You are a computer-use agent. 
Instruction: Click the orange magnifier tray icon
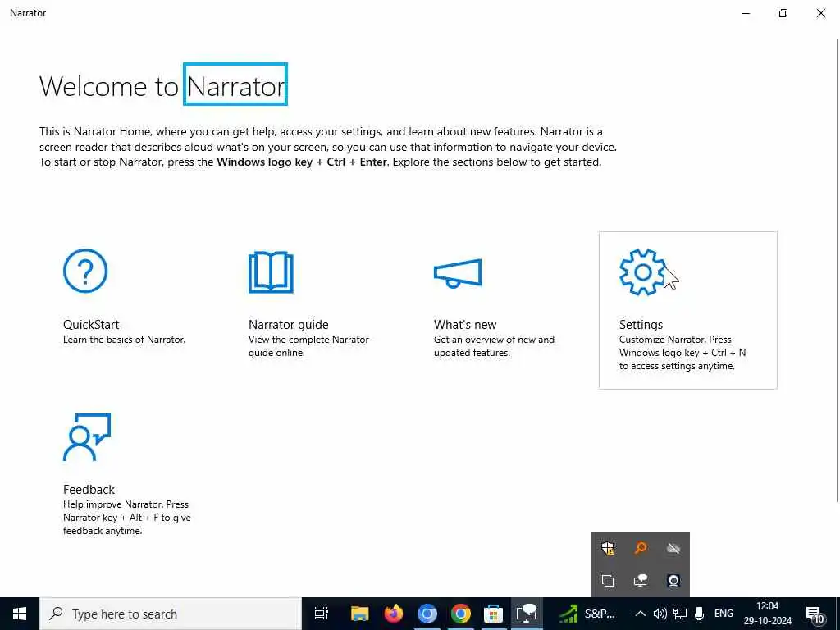click(x=641, y=548)
